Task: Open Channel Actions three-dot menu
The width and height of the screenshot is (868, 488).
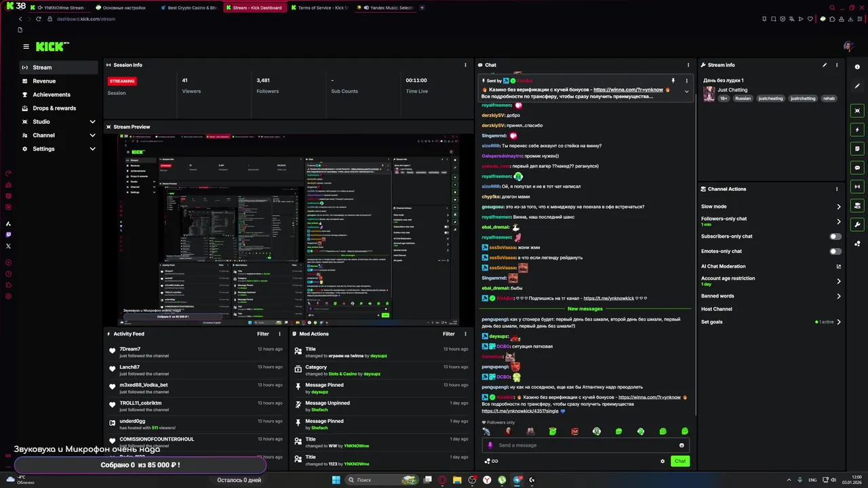Action: [837, 189]
